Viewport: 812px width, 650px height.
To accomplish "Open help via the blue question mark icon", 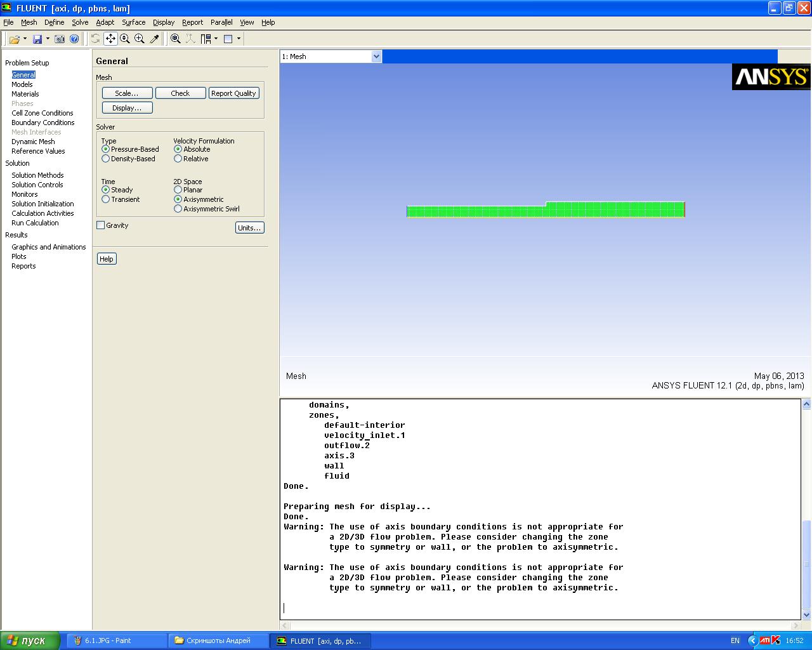I will (74, 39).
